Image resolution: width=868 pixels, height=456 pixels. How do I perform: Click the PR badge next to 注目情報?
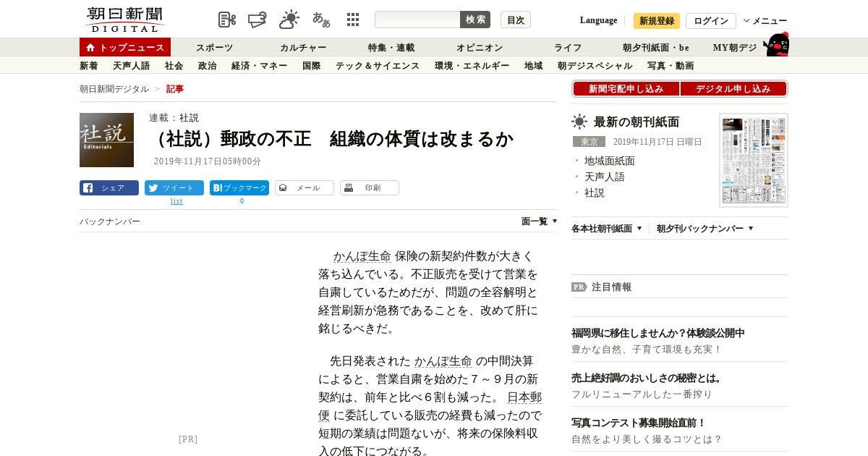[x=579, y=287]
